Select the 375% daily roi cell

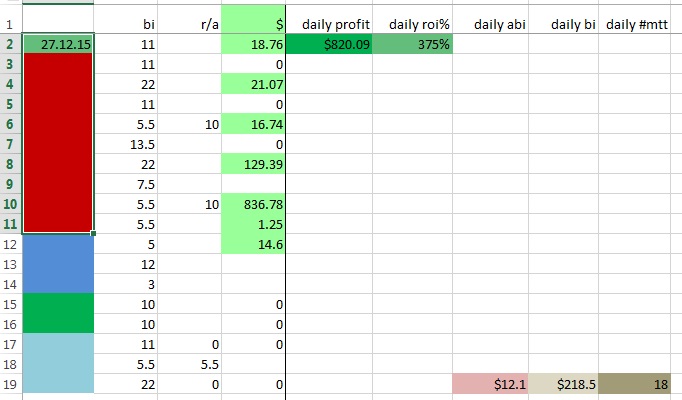coord(411,44)
